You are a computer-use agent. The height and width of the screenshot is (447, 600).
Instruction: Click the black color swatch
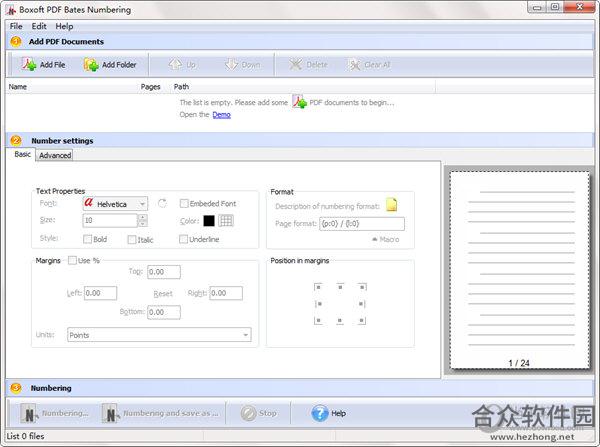(x=209, y=220)
